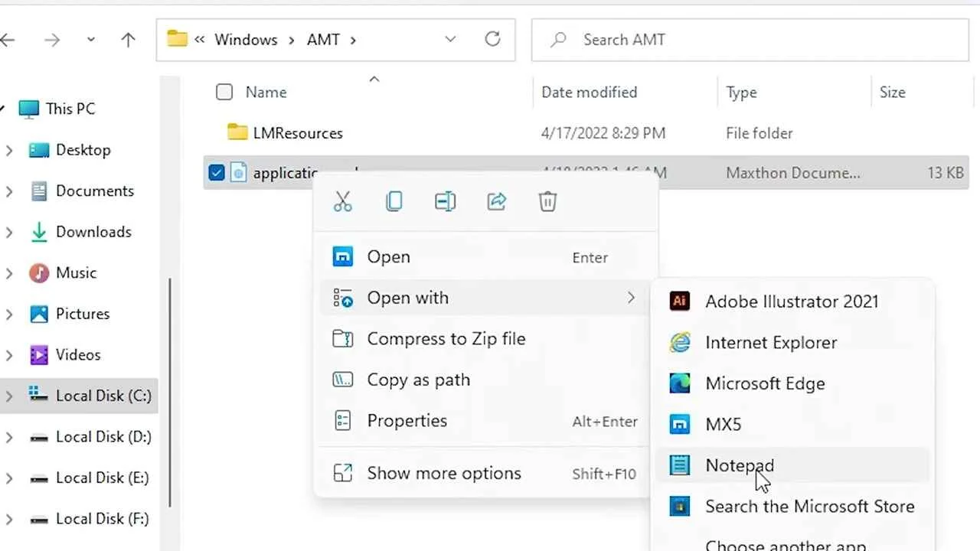Image resolution: width=980 pixels, height=551 pixels.
Task: Open Downloads in the navigation pane
Action: tap(93, 232)
